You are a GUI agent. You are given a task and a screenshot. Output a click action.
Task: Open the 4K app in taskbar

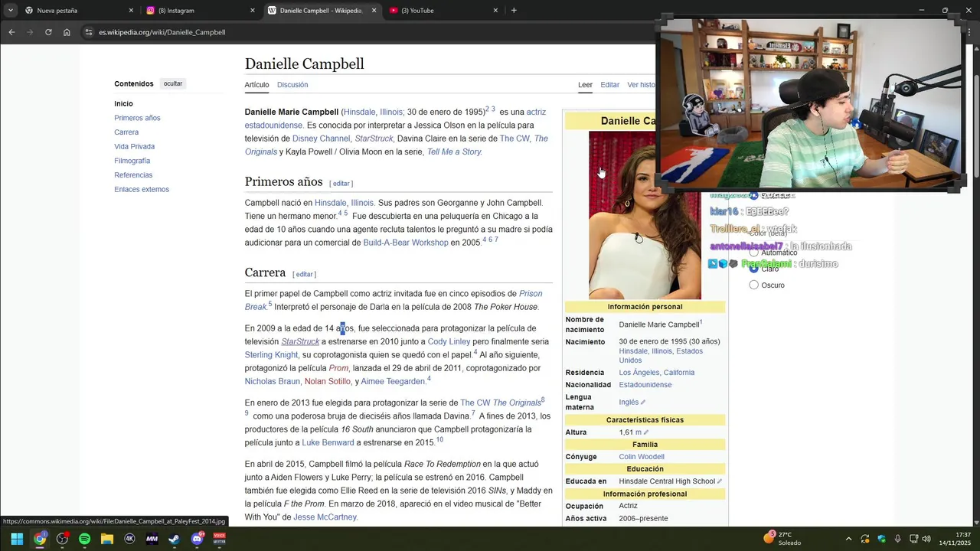click(x=129, y=539)
